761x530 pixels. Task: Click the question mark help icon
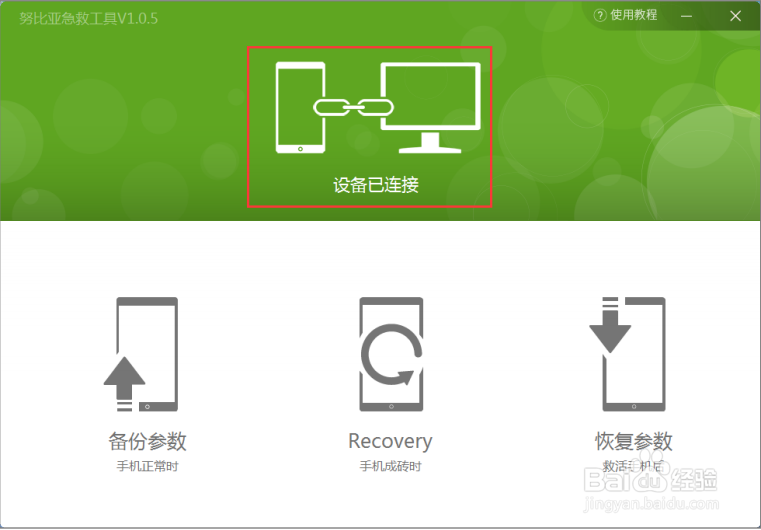click(600, 16)
